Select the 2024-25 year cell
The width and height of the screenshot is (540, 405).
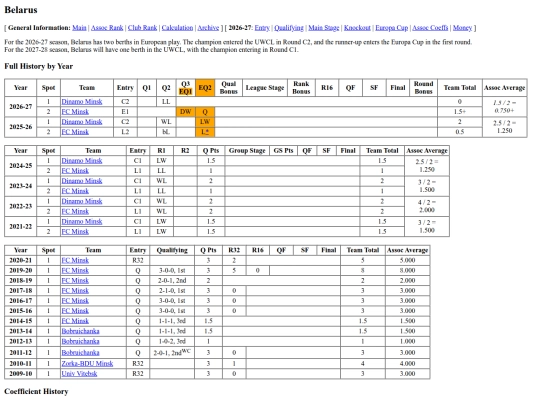coord(21,166)
